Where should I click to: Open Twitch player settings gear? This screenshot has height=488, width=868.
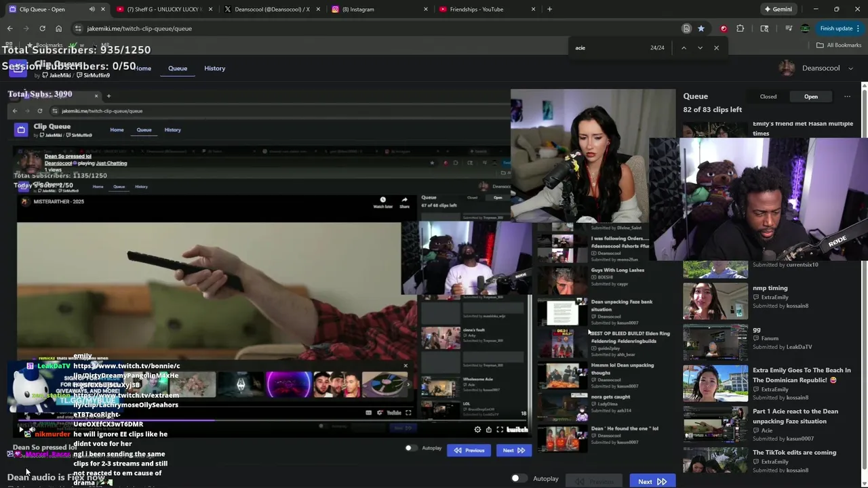coord(477,429)
